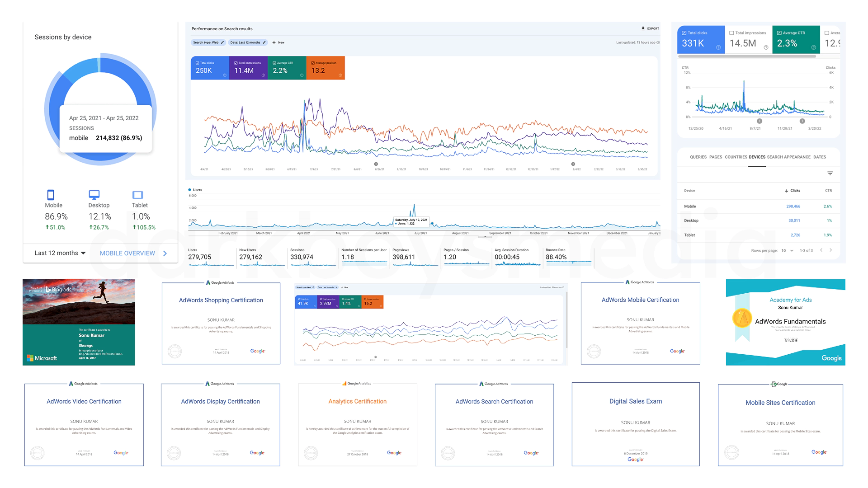Click help icon beside Last updated 13 hours ago
Image resolution: width=868 pixels, height=488 pixels.
tap(658, 42)
